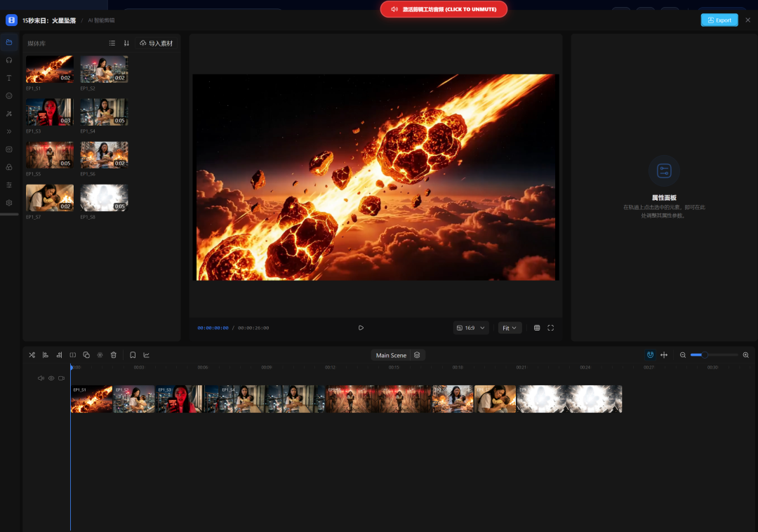Image resolution: width=758 pixels, height=532 pixels.
Task: Click the 导入素材 import media button
Action: point(156,44)
